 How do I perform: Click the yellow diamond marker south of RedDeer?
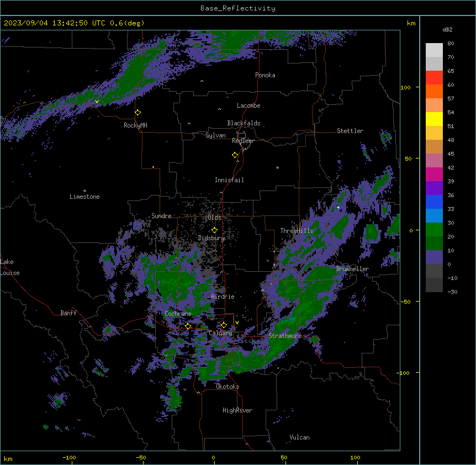(x=235, y=155)
